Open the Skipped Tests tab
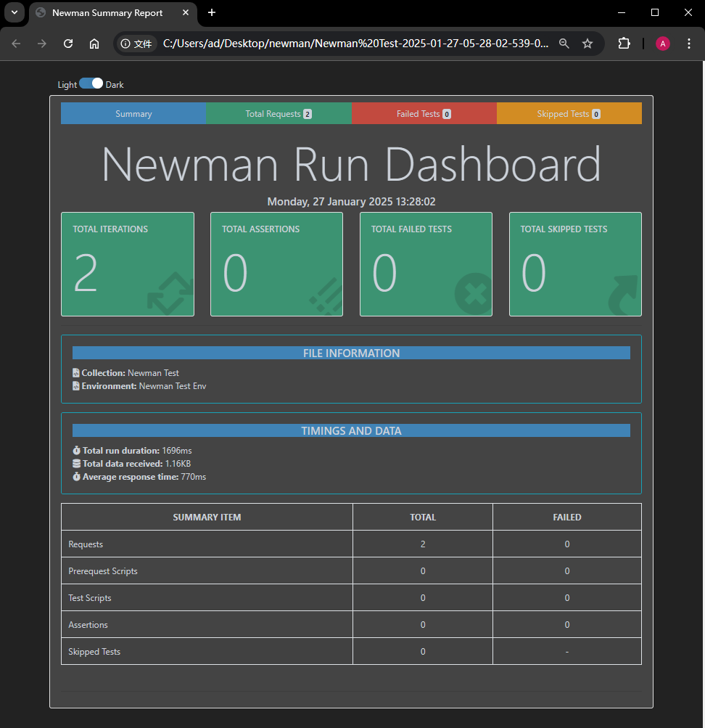Image resolution: width=705 pixels, height=728 pixels. [569, 114]
